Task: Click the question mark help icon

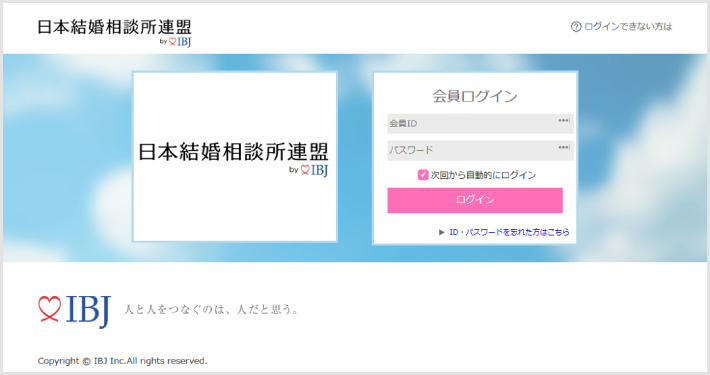Action: click(x=576, y=27)
